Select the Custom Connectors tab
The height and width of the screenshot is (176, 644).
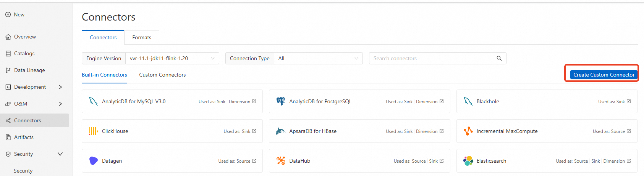pos(162,75)
